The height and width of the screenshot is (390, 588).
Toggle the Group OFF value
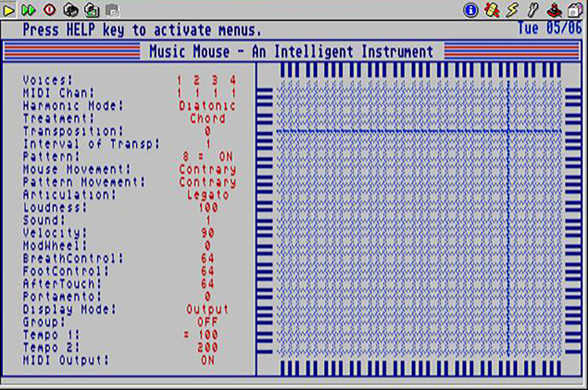tap(207, 322)
